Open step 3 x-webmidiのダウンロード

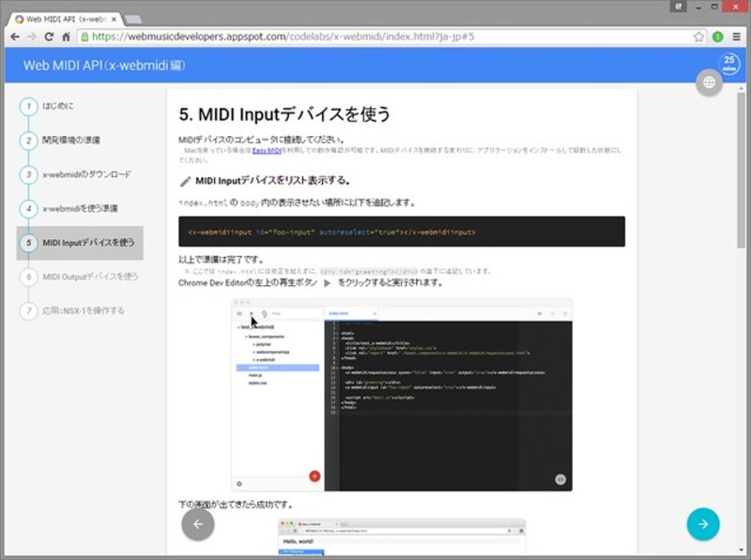75,174
